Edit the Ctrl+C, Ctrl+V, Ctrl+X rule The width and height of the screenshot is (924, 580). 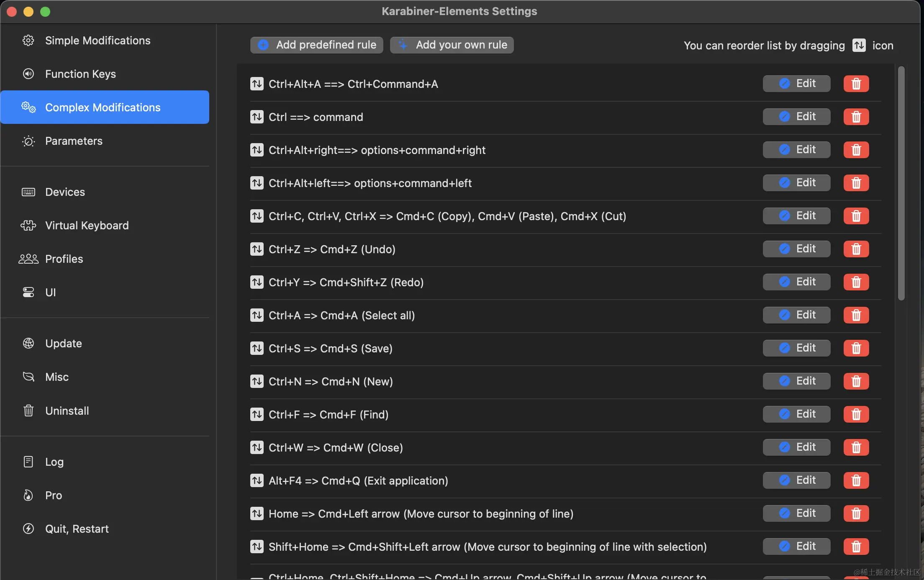(x=796, y=216)
